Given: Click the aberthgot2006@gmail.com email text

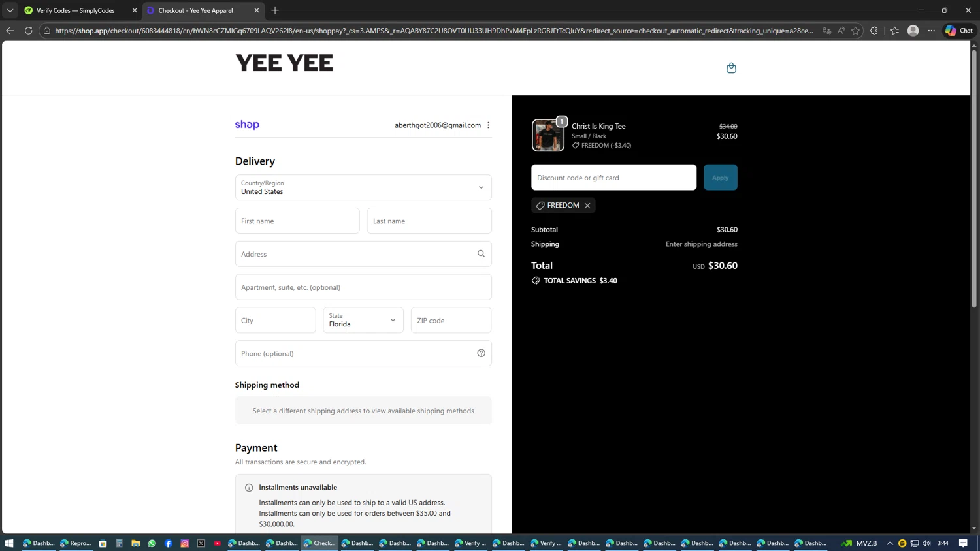Looking at the screenshot, I should [438, 125].
